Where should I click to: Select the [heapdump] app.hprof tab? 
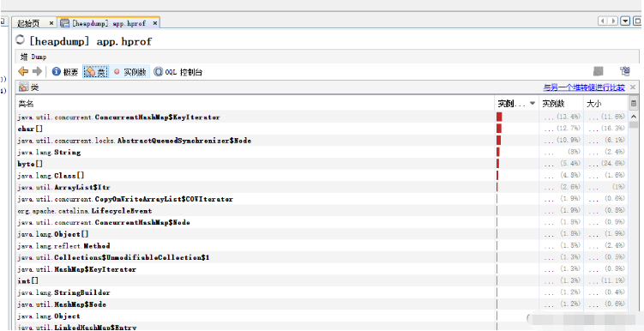pos(108,23)
